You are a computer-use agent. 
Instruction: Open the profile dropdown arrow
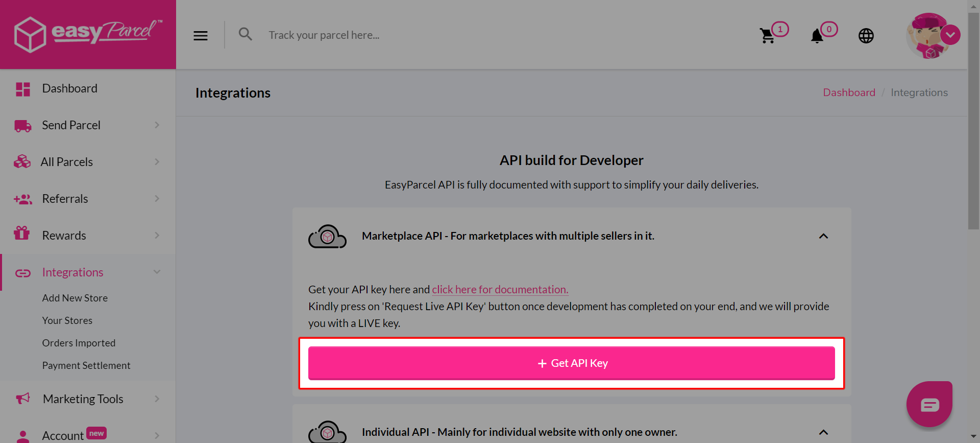click(950, 35)
